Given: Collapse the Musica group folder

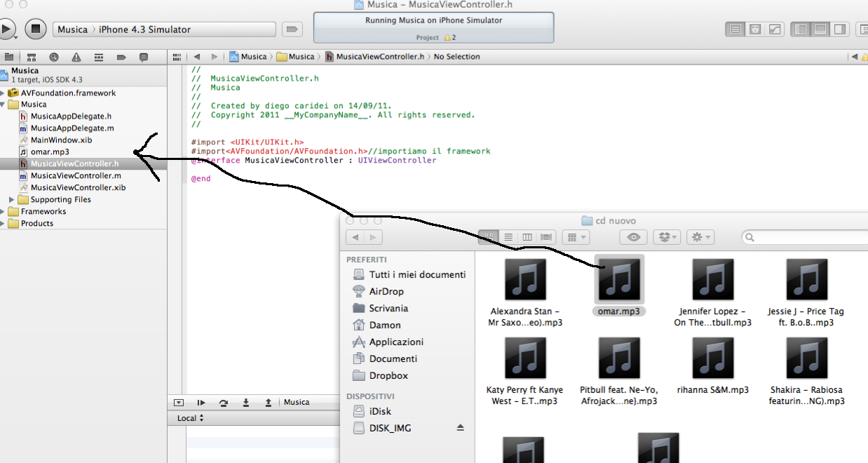Looking at the screenshot, I should coord(4,105).
